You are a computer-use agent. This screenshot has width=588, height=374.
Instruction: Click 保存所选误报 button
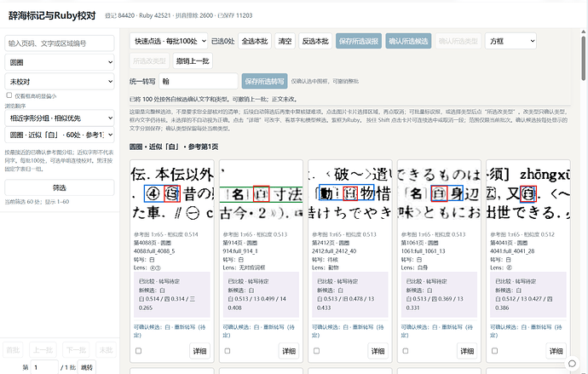[x=359, y=41]
